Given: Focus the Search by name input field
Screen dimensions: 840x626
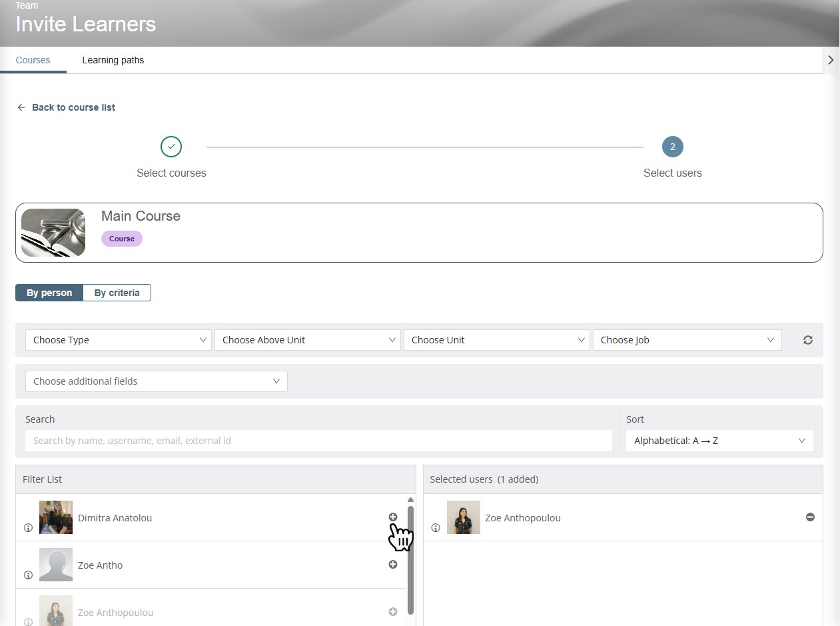Looking at the screenshot, I should point(318,441).
